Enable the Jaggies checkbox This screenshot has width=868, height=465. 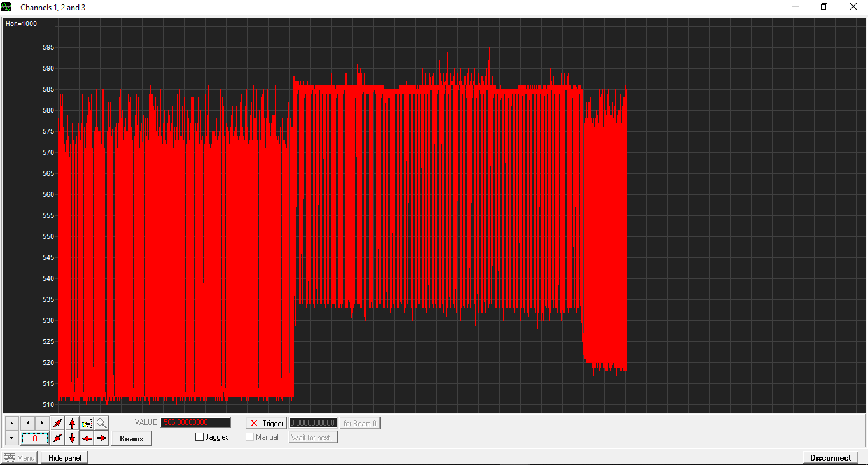pos(200,437)
